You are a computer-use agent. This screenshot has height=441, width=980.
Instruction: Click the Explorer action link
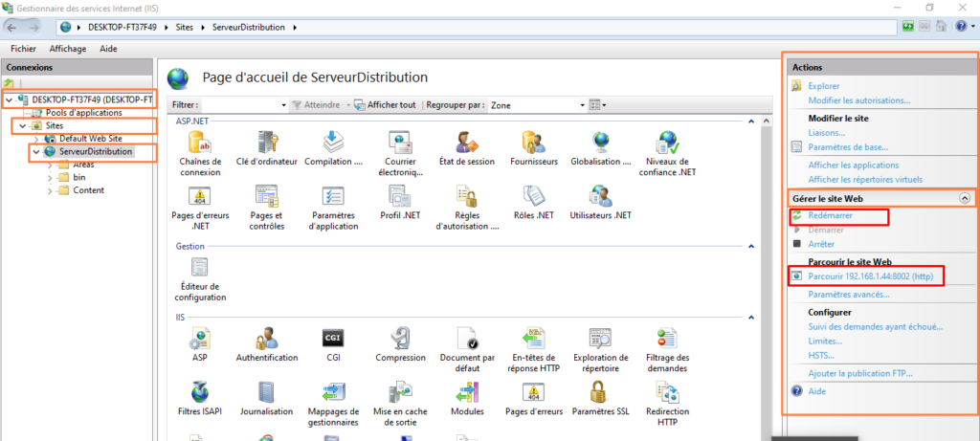pos(824,86)
